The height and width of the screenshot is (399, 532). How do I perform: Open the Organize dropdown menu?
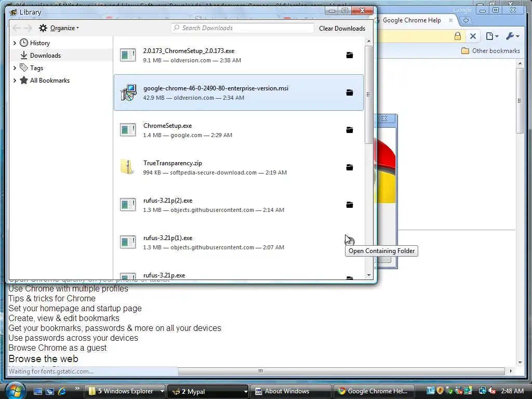(59, 28)
